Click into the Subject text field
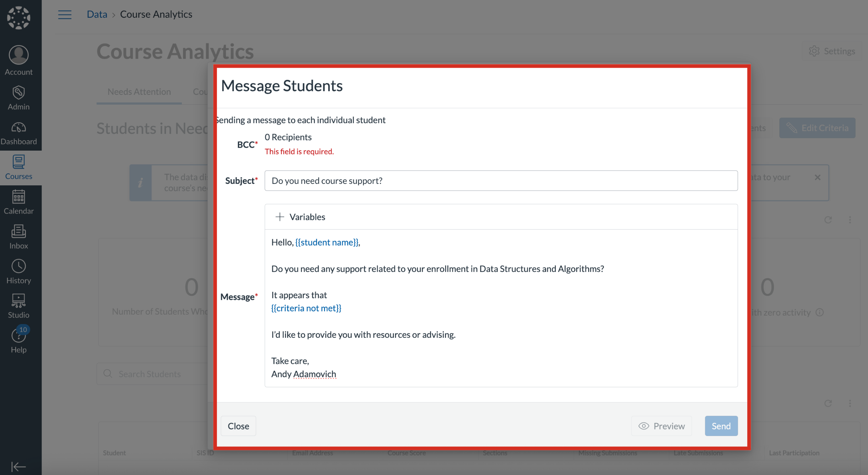The height and width of the screenshot is (475, 868). point(501,181)
